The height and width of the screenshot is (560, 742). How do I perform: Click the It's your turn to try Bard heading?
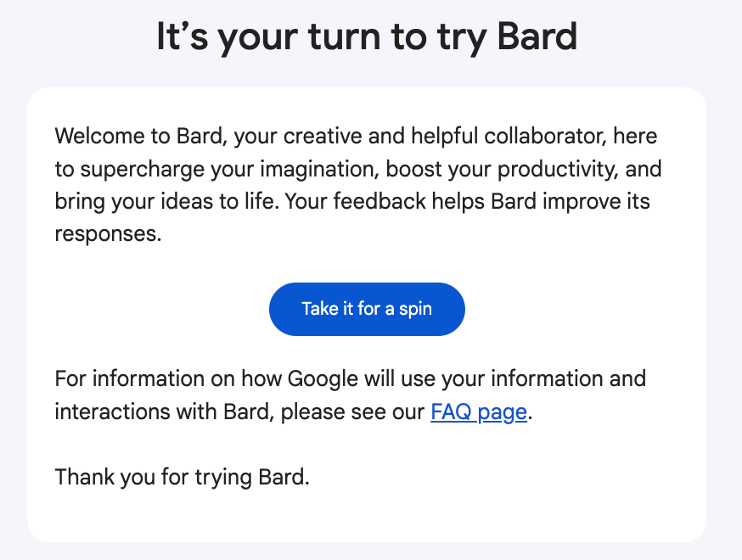point(367,36)
